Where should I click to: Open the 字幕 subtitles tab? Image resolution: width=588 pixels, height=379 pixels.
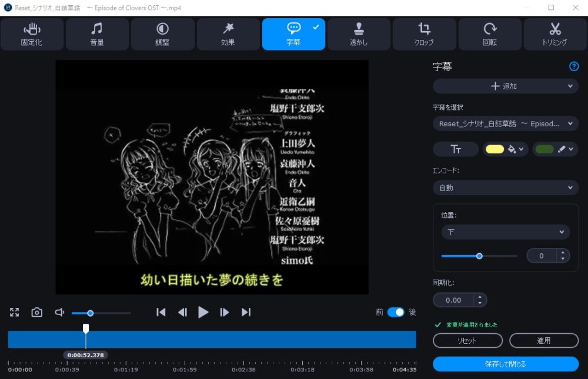293,34
